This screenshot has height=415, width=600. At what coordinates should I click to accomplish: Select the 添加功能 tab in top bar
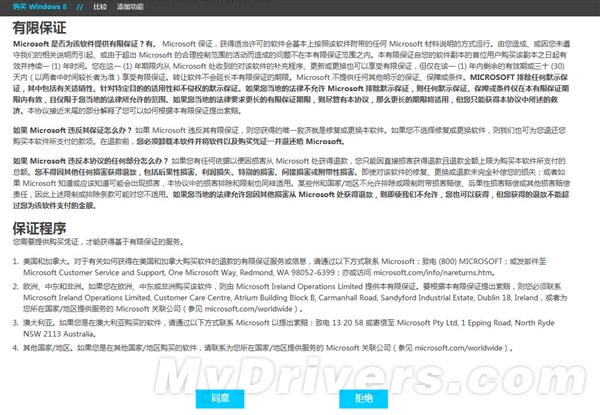pos(130,6)
